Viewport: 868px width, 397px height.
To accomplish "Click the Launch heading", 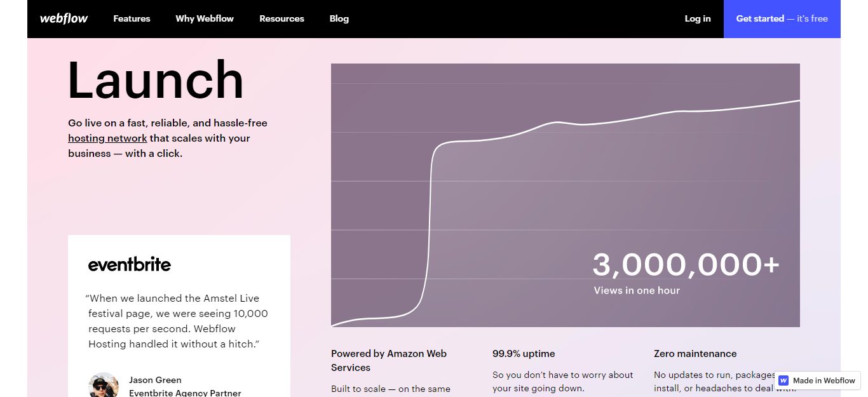I will [156, 81].
